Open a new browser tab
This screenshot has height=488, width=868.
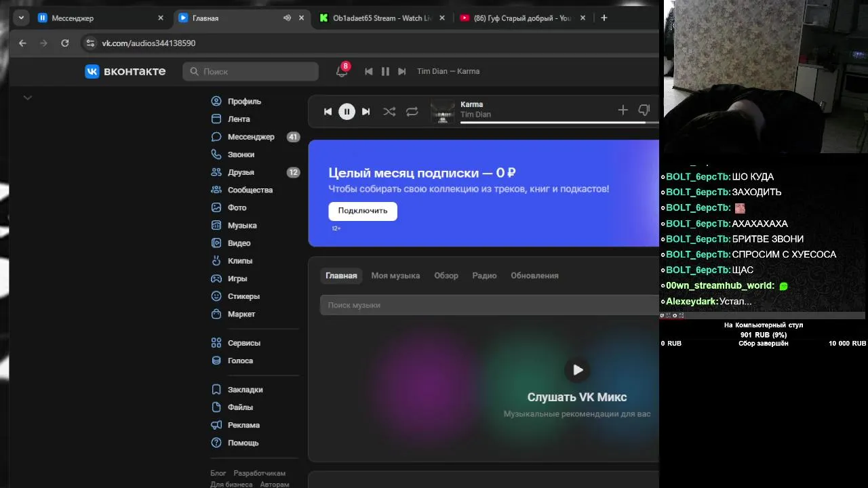point(604,18)
